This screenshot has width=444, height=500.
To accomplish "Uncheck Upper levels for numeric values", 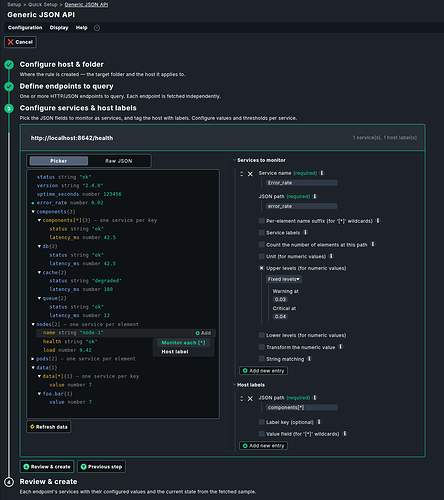I will point(262,268).
